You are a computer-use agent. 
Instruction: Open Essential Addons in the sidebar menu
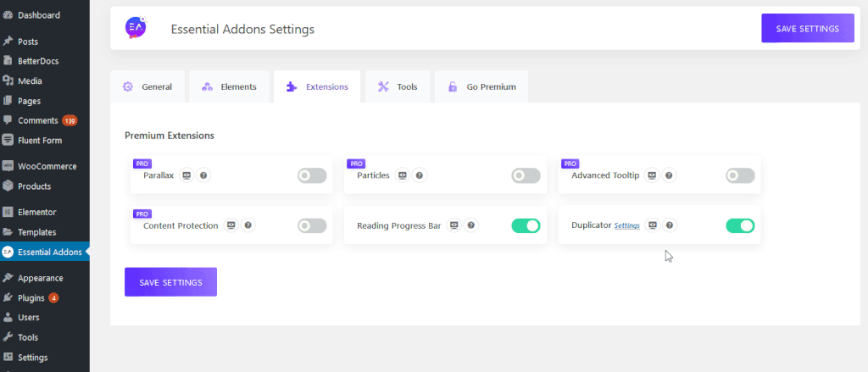coord(45,253)
